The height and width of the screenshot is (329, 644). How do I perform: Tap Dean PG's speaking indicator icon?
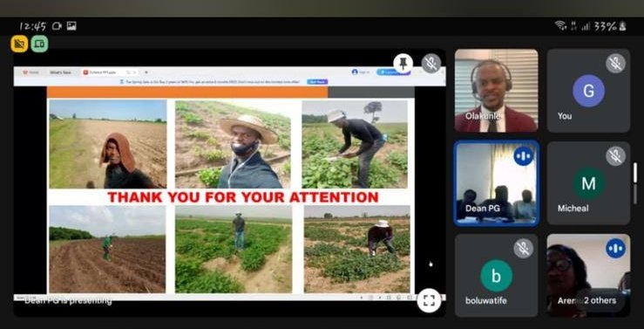pyautogui.click(x=523, y=156)
